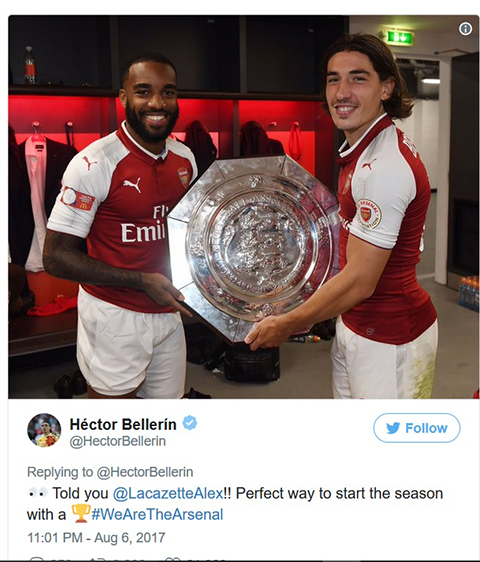Open the @LacazetteAlex mention
The width and height of the screenshot is (480, 562).
click(168, 494)
